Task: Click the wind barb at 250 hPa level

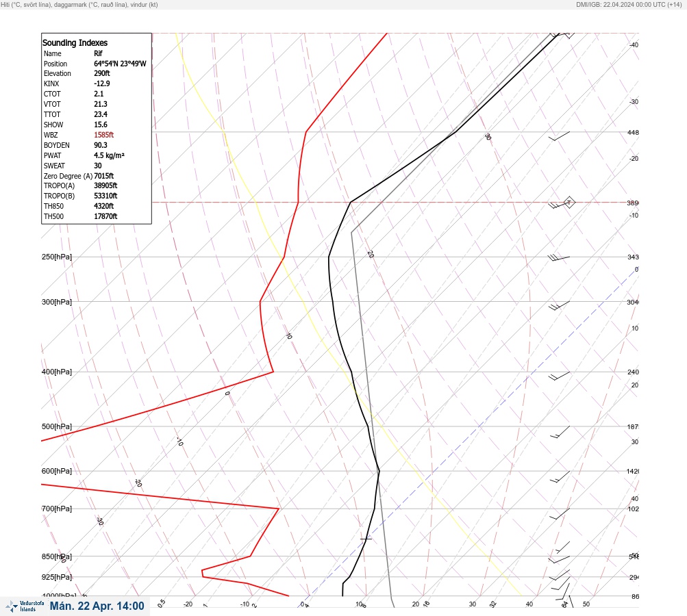Action: [x=559, y=258]
